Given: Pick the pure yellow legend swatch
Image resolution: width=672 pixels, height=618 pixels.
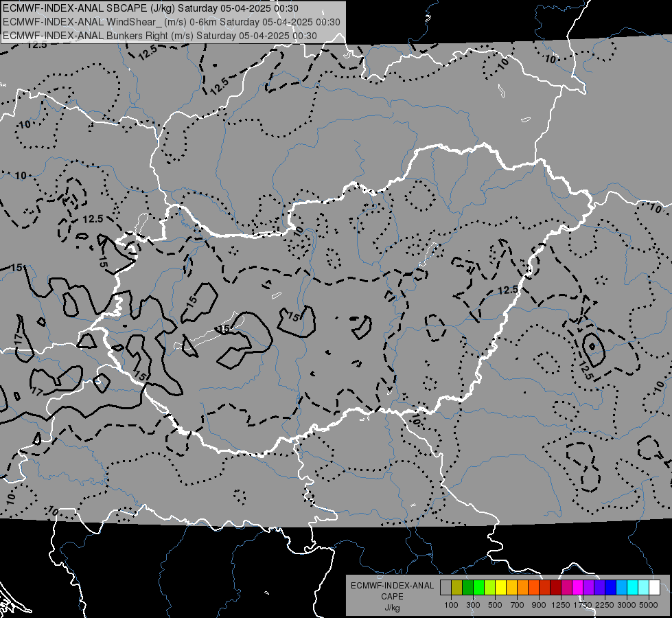Looking at the screenshot, I should coord(500,587).
